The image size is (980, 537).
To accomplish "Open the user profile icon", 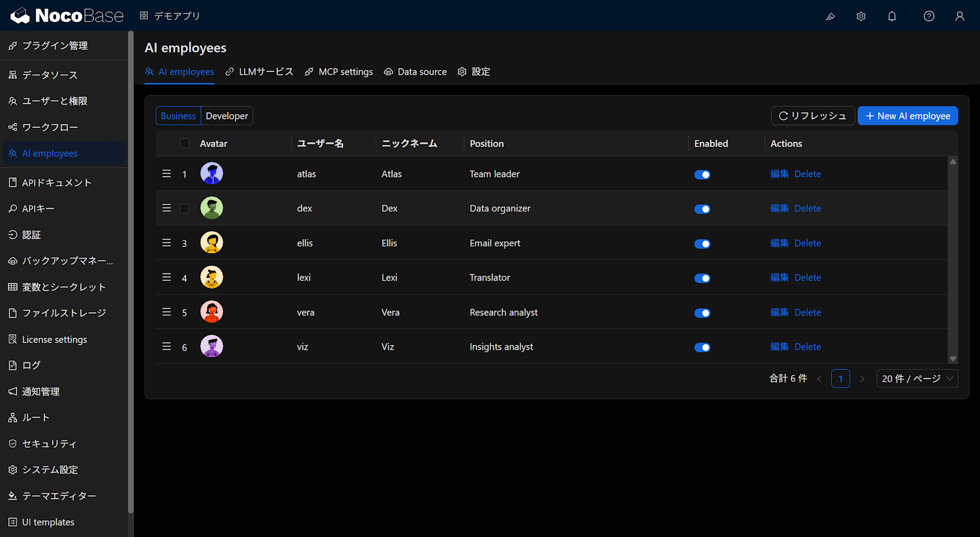I will [x=960, y=16].
